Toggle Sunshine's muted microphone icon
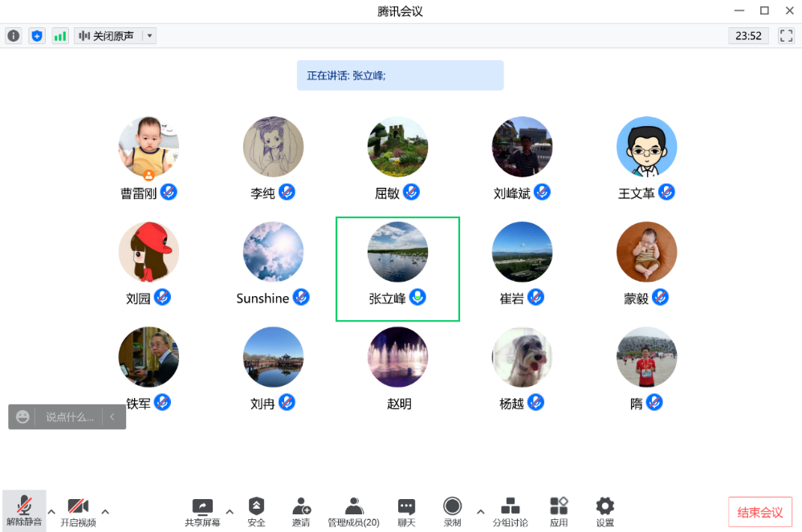802x532 pixels. (x=301, y=298)
